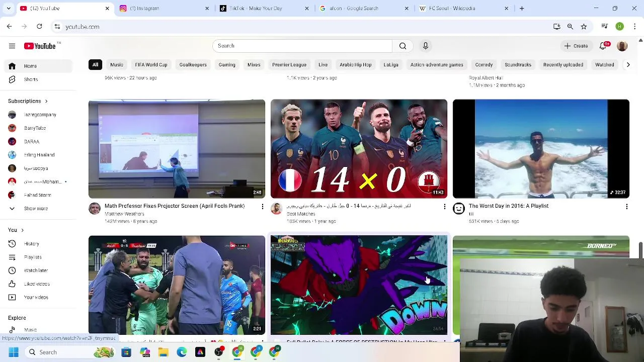Image resolution: width=644 pixels, height=362 pixels.
Task: Open the Matthew Weathers channel name
Action: [x=124, y=214]
